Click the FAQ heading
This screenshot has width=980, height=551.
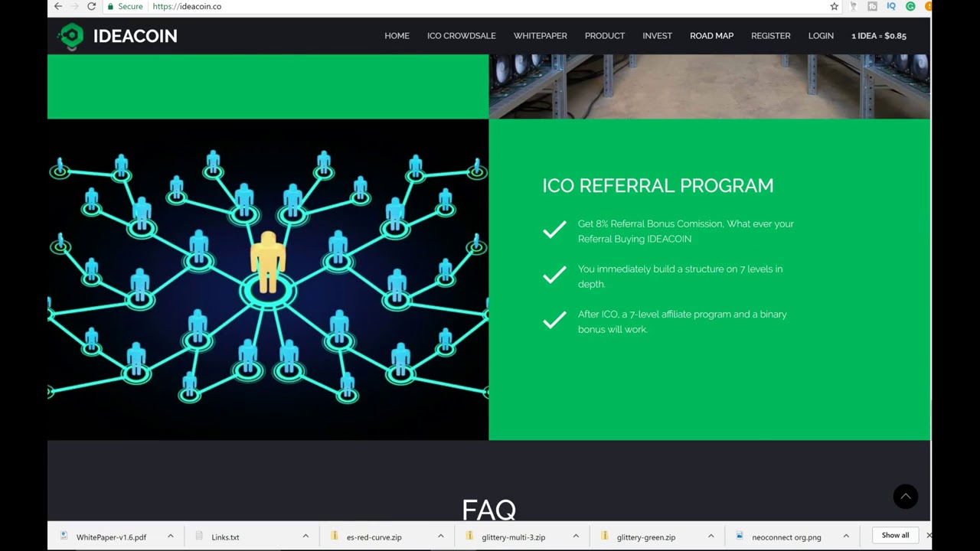(x=489, y=509)
